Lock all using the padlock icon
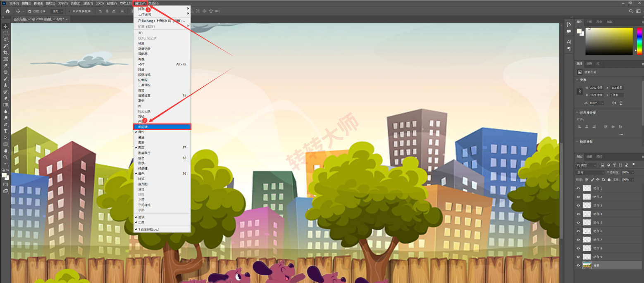Viewport: 644px width, 283px height. tap(609, 180)
